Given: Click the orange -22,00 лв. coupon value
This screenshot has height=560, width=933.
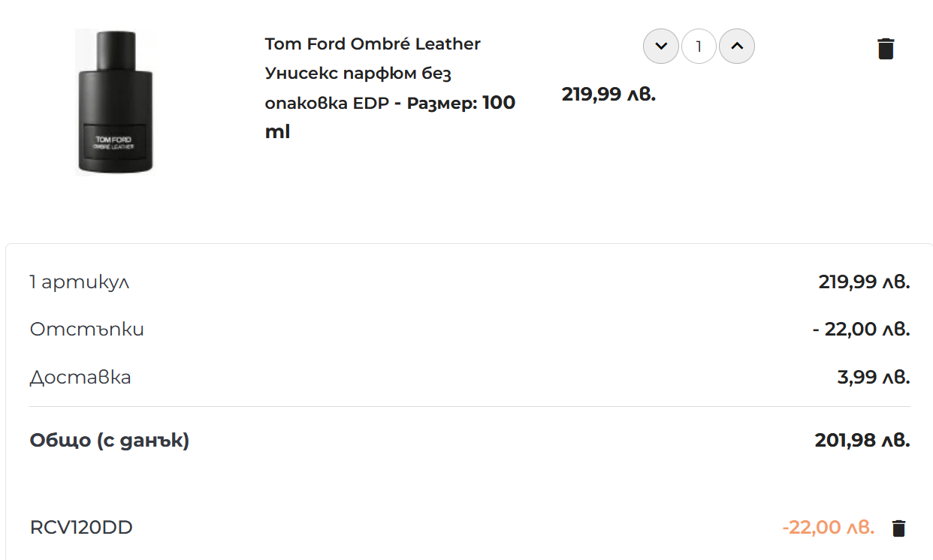Looking at the screenshot, I should coord(829,528).
